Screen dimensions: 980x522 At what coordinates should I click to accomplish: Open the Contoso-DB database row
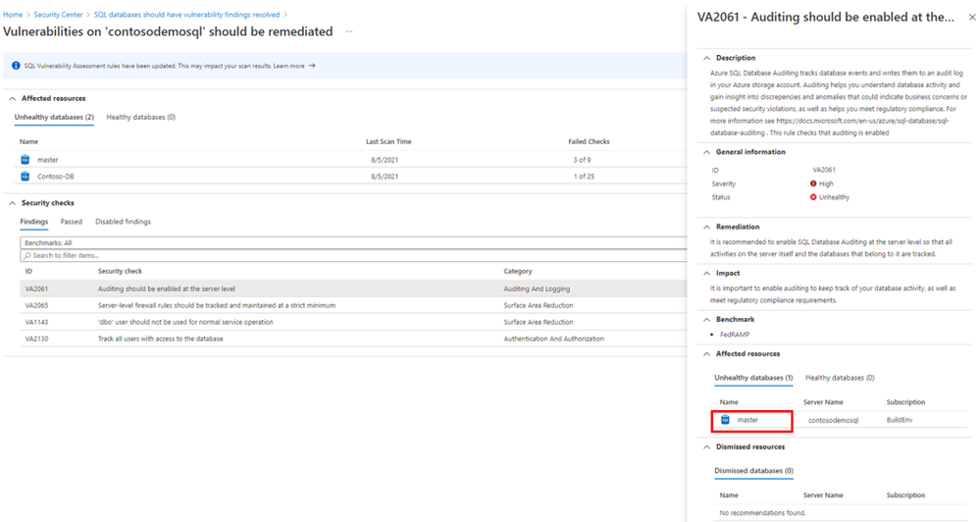350,177
